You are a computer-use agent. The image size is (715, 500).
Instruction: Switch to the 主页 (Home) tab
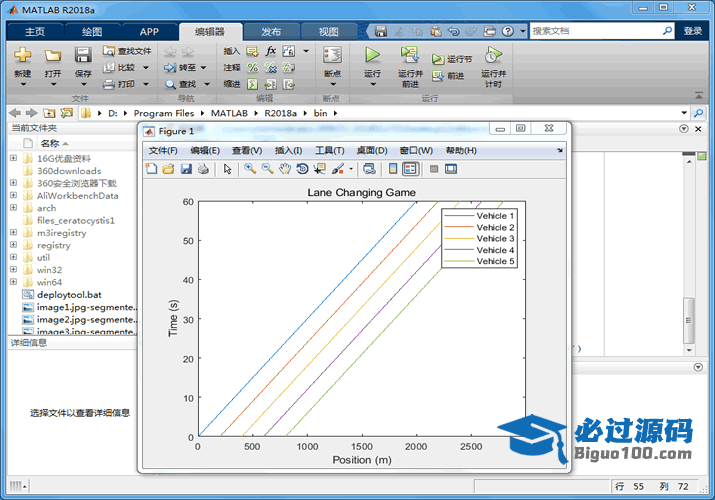pyautogui.click(x=35, y=31)
